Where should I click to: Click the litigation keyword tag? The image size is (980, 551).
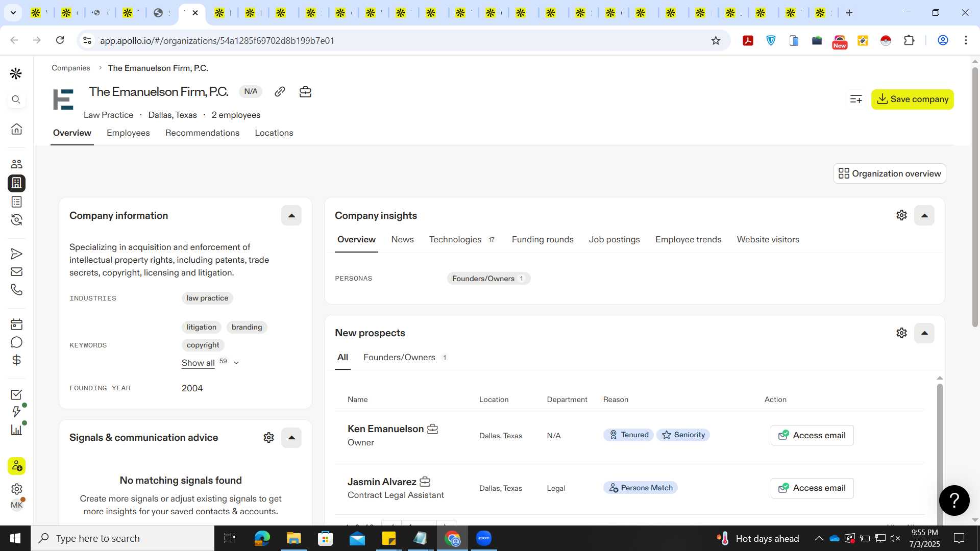201,327
